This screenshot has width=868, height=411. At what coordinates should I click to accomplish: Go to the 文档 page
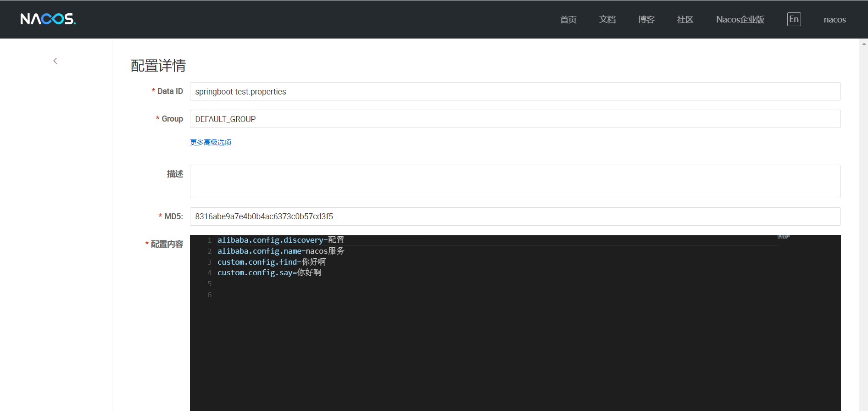pyautogui.click(x=607, y=20)
